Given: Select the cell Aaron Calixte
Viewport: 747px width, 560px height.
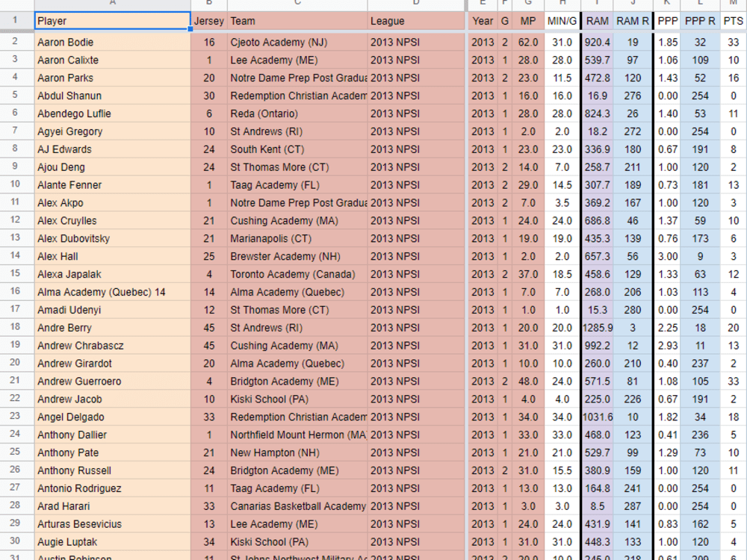Looking at the screenshot, I should [113, 60].
